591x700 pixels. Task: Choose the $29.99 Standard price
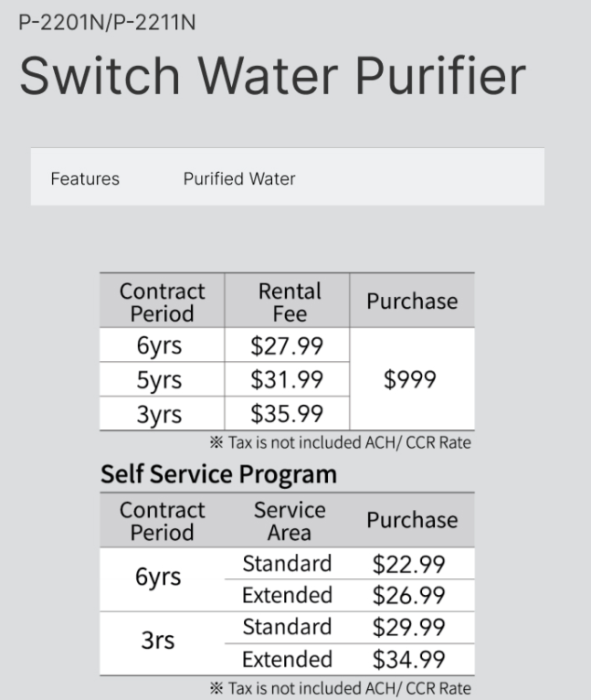tap(408, 628)
